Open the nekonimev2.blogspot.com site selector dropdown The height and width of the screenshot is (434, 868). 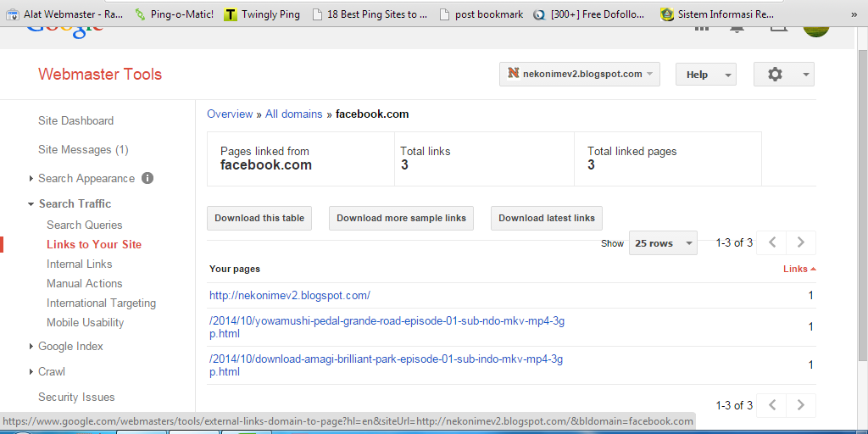[580, 75]
